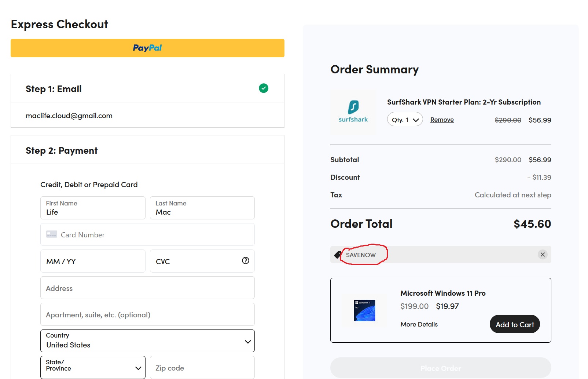
Task: Click the First Name field containing Life
Action: (x=92, y=208)
